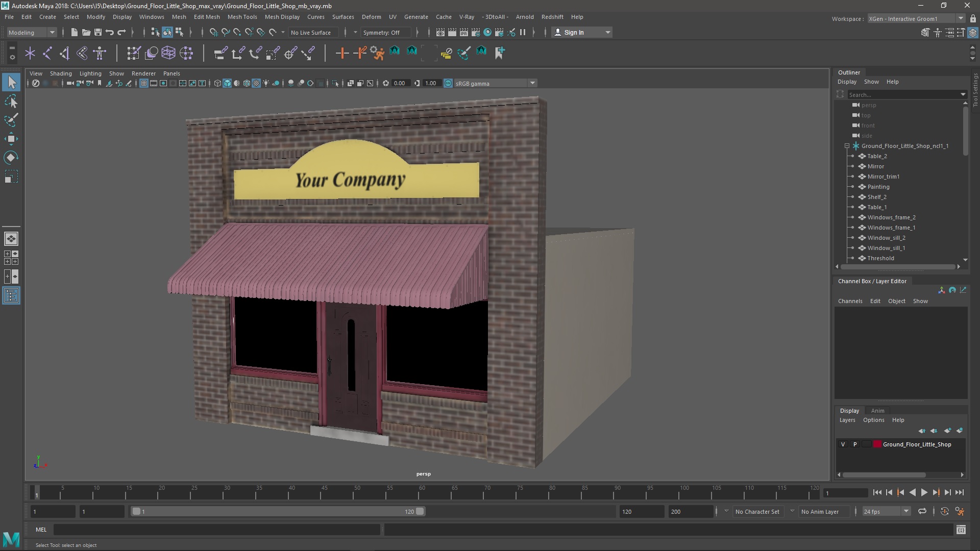Click the Auto keyframe toggle icon
Screen dimensions: 980x551
(x=945, y=511)
